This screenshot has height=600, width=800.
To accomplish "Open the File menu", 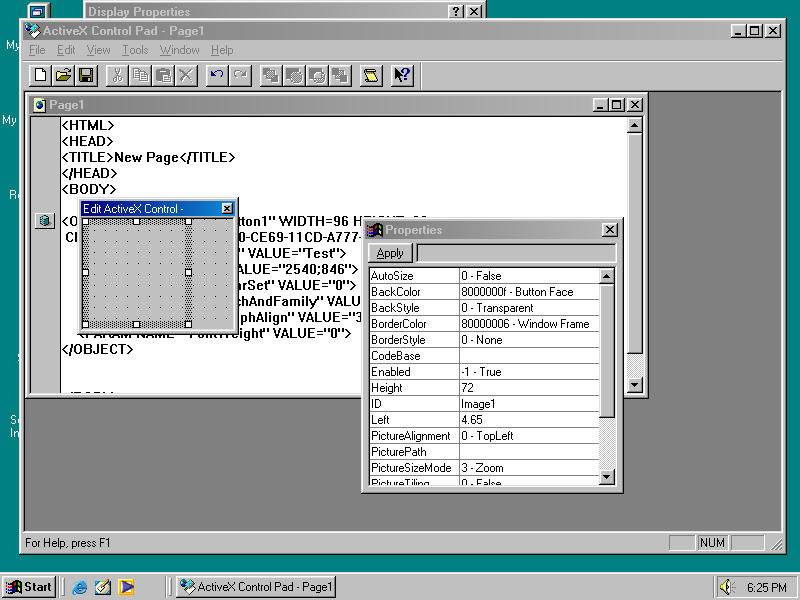I will pyautogui.click(x=37, y=50).
